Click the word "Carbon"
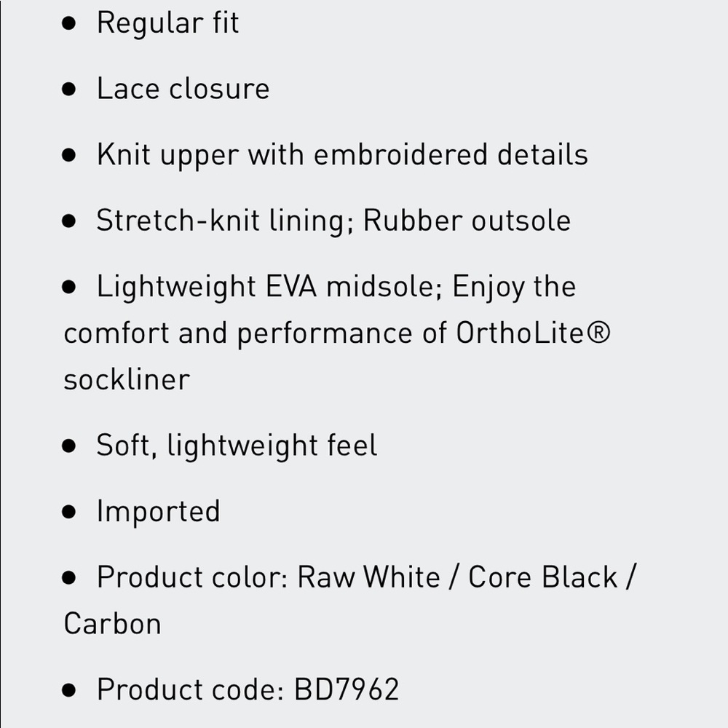 pos(112,624)
